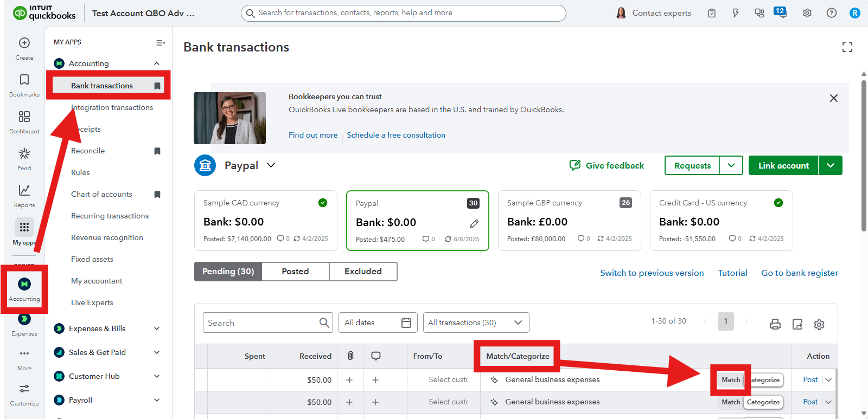
Task: Open the Link account dropdown arrow
Action: tap(831, 165)
